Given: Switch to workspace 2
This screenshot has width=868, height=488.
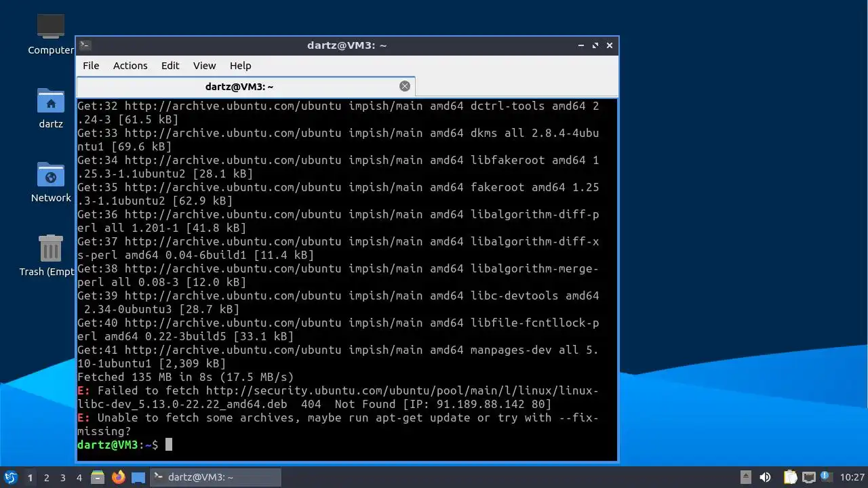Looking at the screenshot, I should [x=46, y=478].
